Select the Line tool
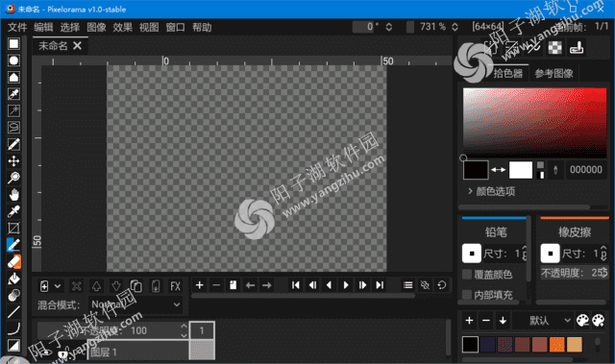The height and width of the screenshot is (364, 615). [x=13, y=312]
